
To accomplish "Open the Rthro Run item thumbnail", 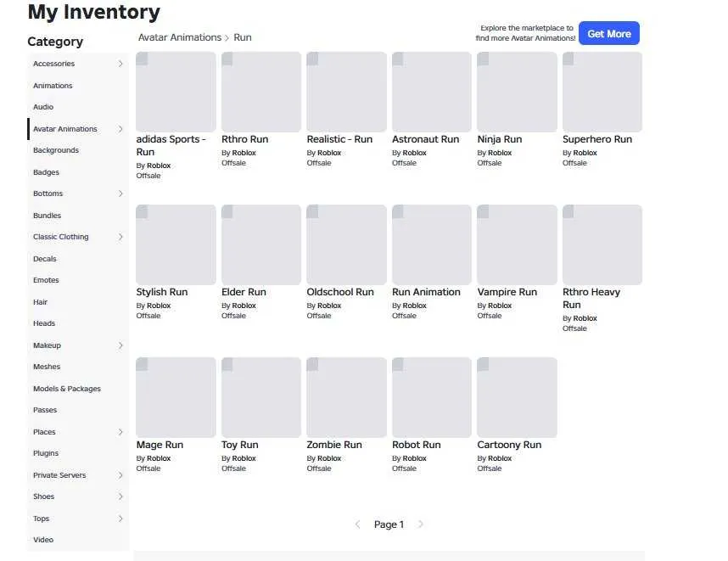I will [261, 92].
